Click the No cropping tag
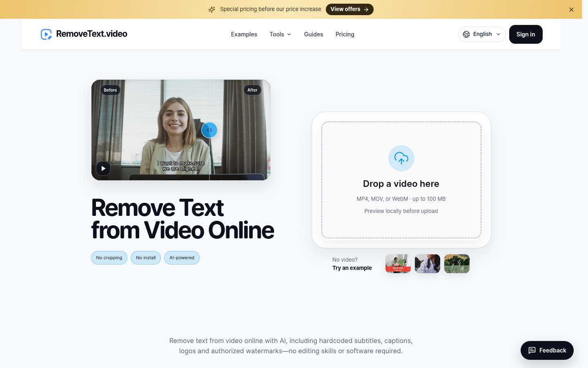This screenshot has width=588, height=368. tap(109, 258)
